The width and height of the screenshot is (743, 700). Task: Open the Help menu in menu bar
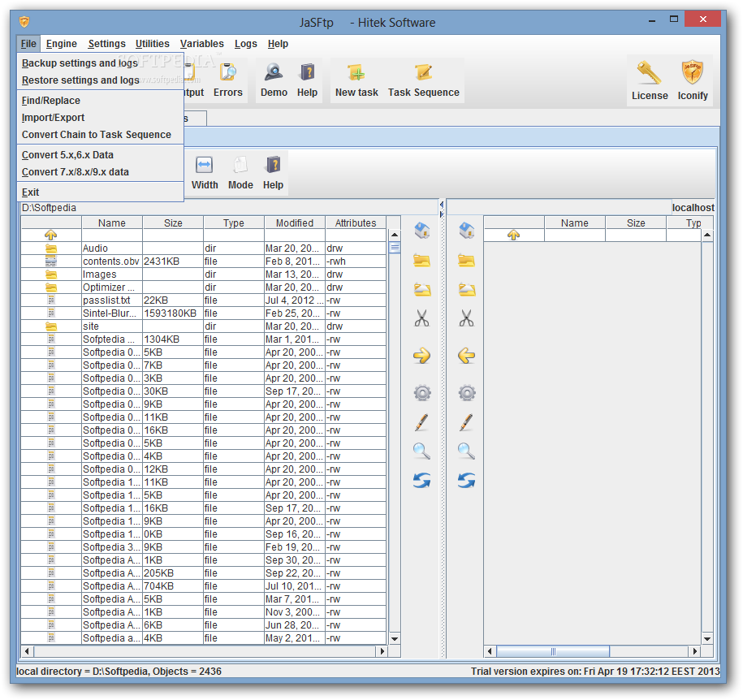[x=278, y=44]
